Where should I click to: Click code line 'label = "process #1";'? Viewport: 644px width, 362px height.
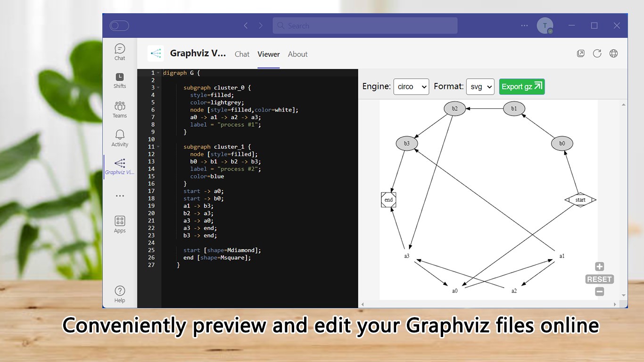pos(225,124)
